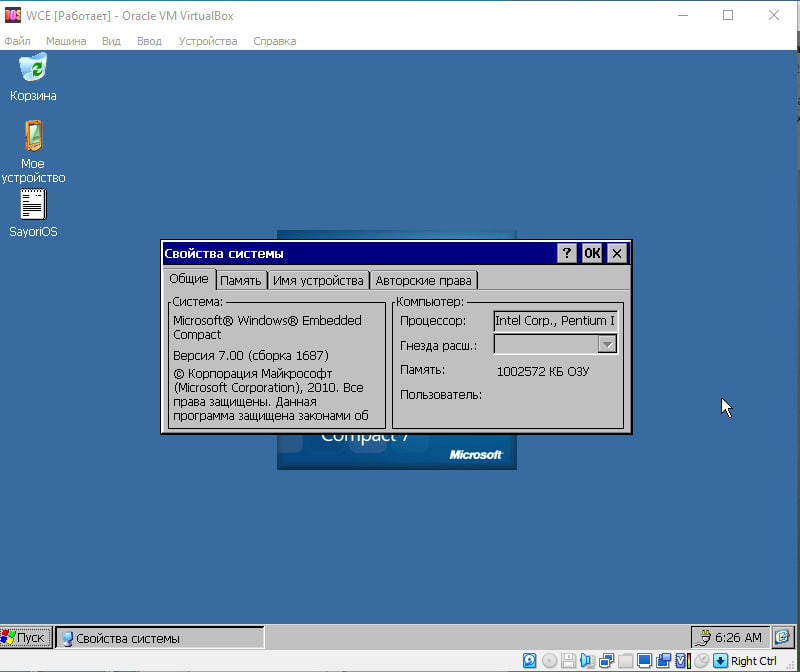
Task: Open the Устройства menu
Action: pos(208,41)
